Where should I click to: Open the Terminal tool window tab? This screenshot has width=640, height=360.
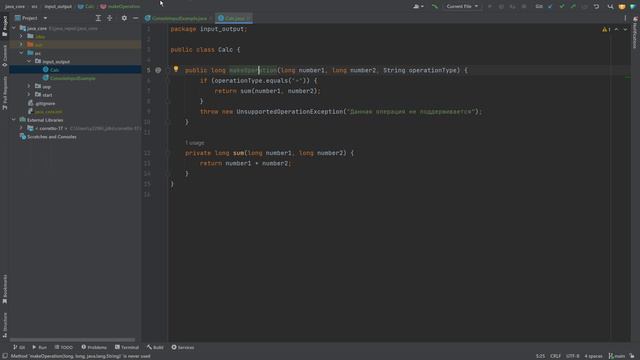pyautogui.click(x=127, y=347)
